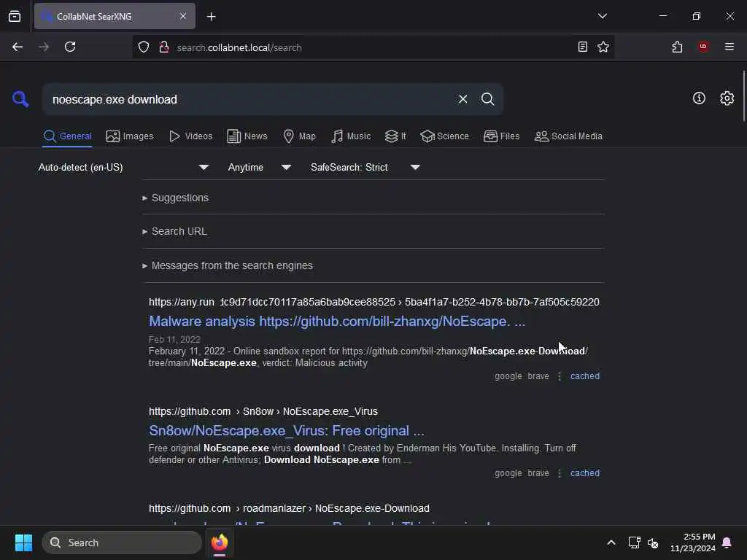747x560 pixels.
Task: Open the list all tabs chevron
Action: click(x=602, y=16)
